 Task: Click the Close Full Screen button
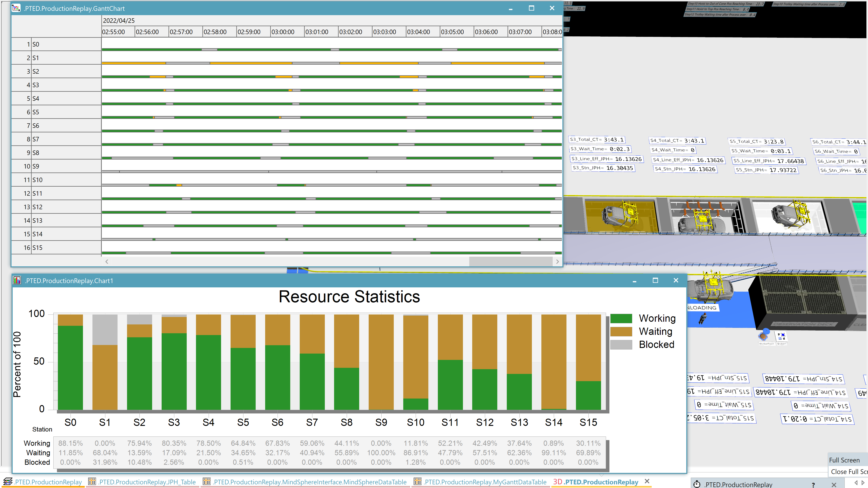click(x=849, y=472)
